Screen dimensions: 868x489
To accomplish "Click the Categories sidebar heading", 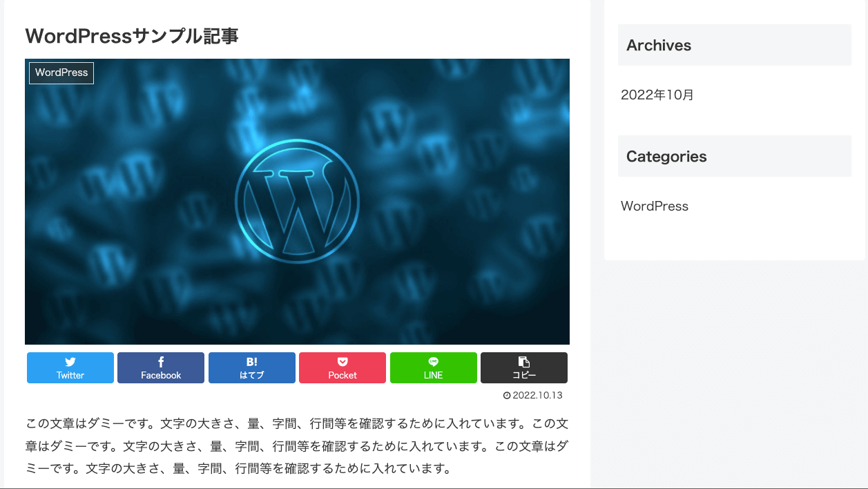I will click(x=735, y=156).
